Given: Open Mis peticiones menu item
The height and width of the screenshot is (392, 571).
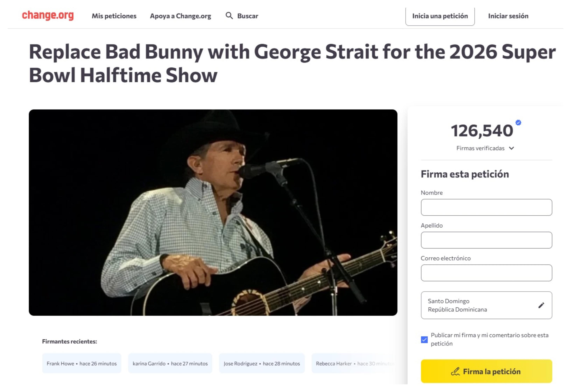Looking at the screenshot, I should pos(114,16).
